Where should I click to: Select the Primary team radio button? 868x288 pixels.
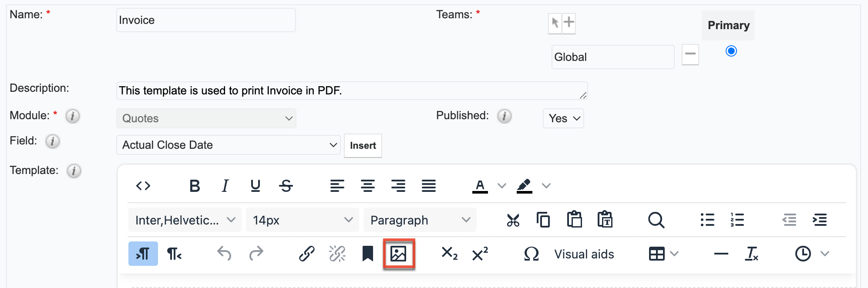click(x=731, y=51)
